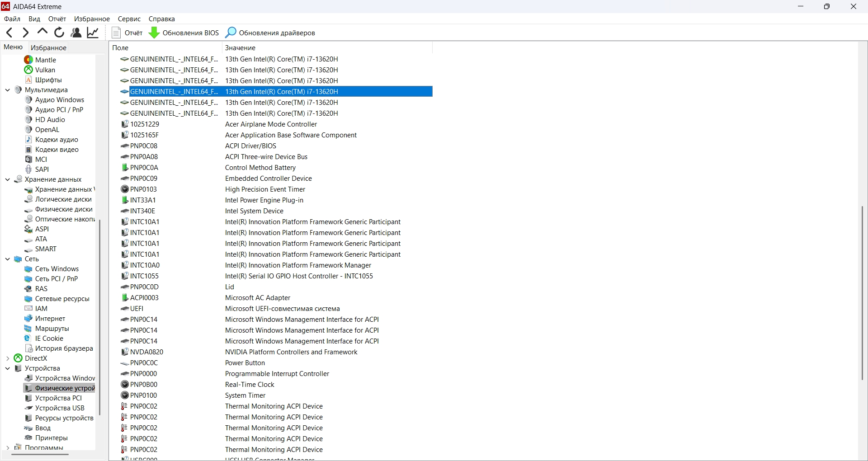Image resolution: width=868 pixels, height=461 pixels.
Task: Collapse the Мультимедиа tree node
Action: coord(8,90)
